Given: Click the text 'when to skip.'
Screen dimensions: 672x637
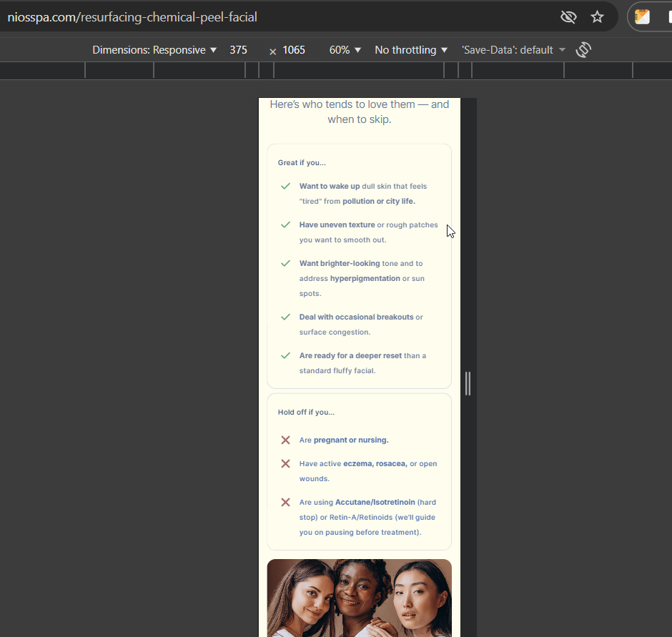Looking at the screenshot, I should (360, 119).
